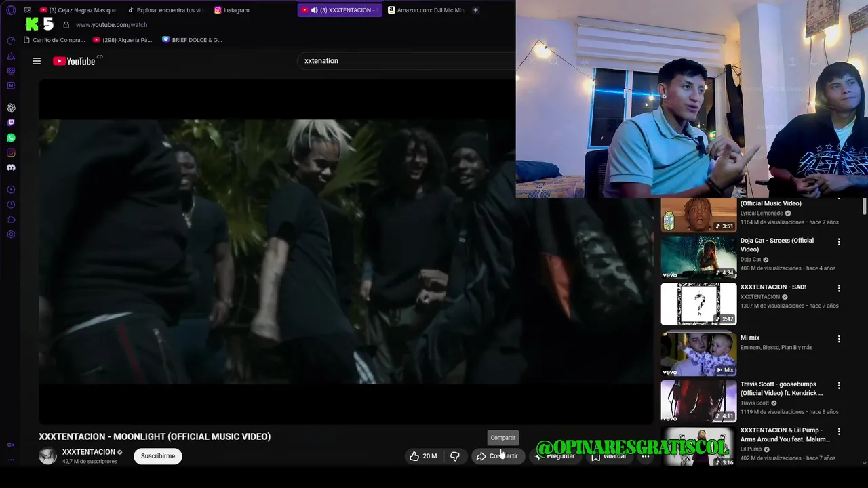
Task: Open the striped screen icon in the sidebar
Action: coord(11,71)
